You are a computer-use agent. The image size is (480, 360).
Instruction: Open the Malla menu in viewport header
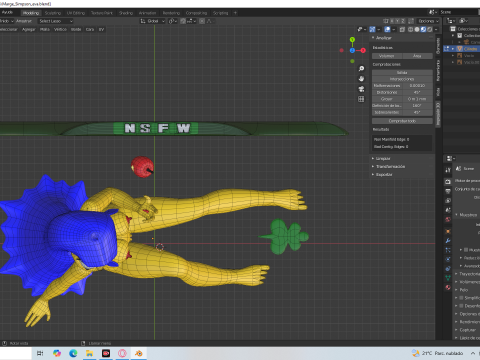point(45,29)
